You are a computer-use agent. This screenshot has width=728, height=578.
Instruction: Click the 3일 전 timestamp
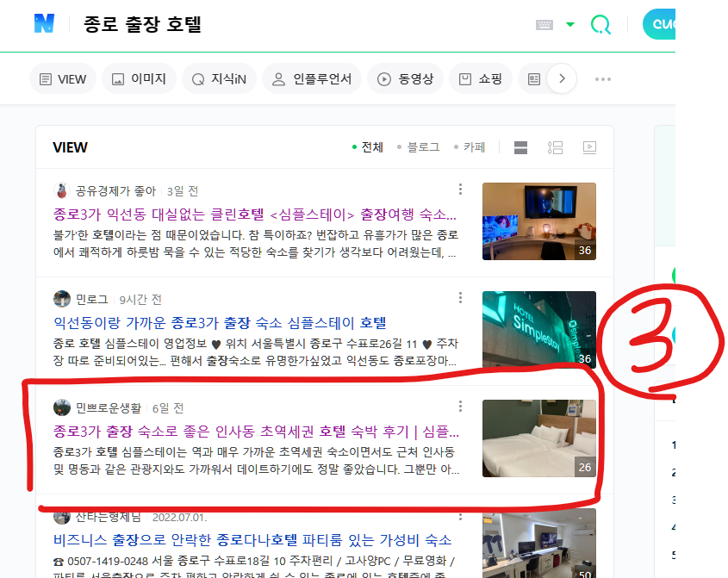click(x=183, y=191)
